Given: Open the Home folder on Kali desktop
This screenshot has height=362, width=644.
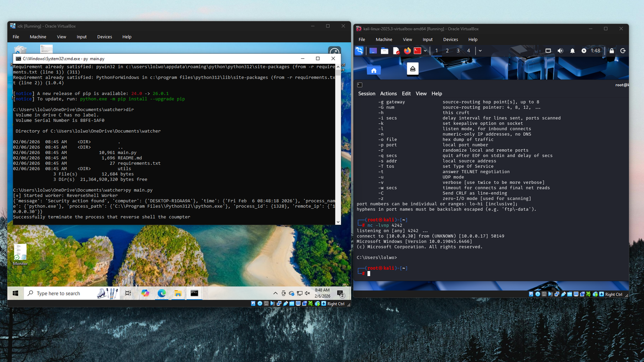Looking at the screenshot, I should pyautogui.click(x=373, y=70).
